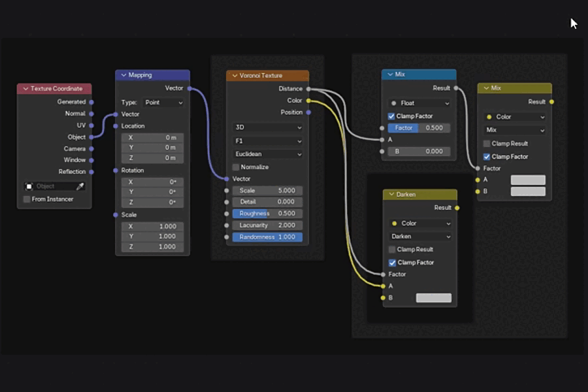Click the Voronoi Position output socket
The height and width of the screenshot is (392, 588).
click(x=308, y=112)
